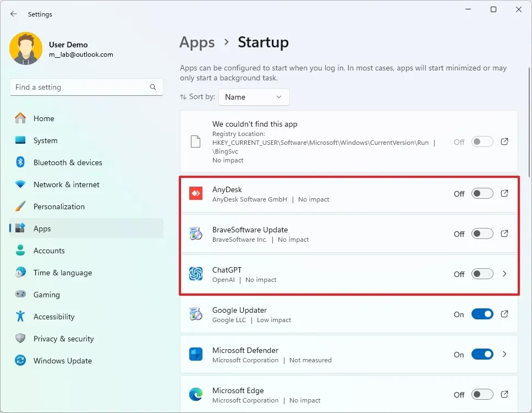
Task: Click the BraveSoftware Update app icon
Action: coord(195,233)
